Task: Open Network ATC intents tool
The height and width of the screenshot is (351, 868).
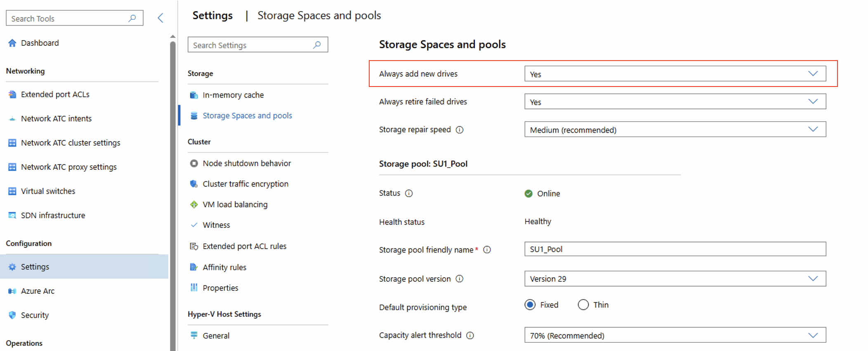Action: (56, 119)
